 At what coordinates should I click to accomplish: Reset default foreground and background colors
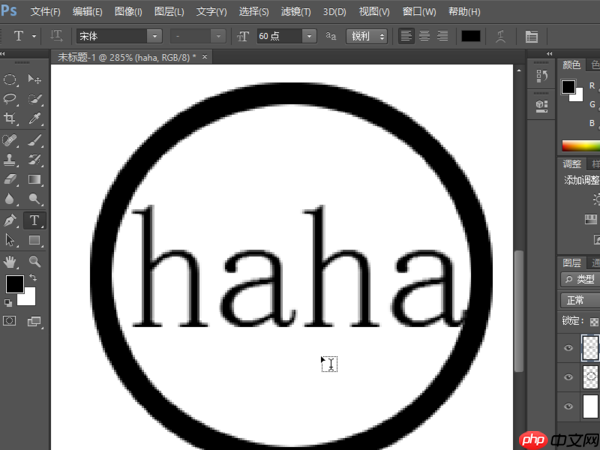pyautogui.click(x=8, y=303)
